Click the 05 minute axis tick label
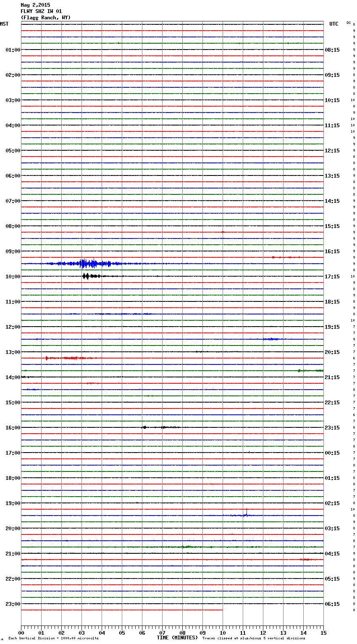This screenshot has width=357, height=644. tap(122, 633)
